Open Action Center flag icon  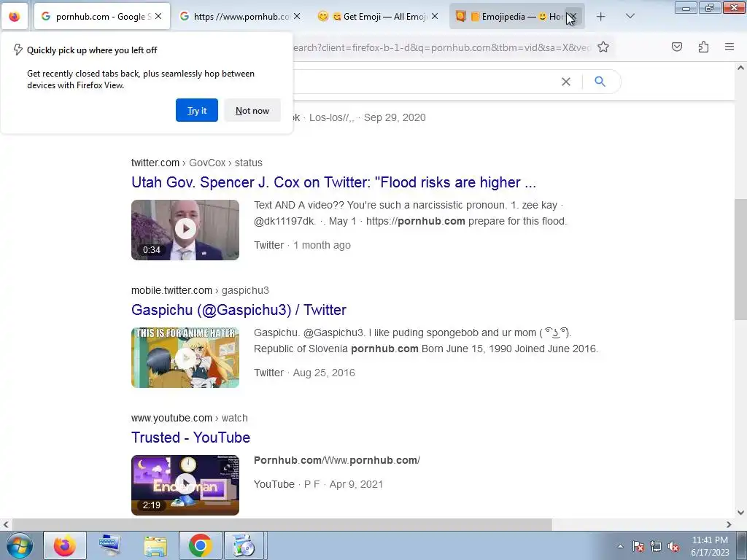[638, 546]
